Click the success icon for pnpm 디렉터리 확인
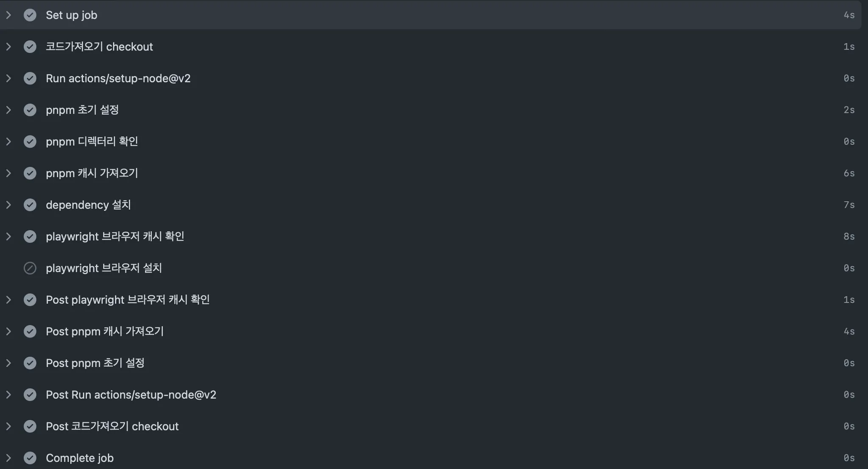Image resolution: width=868 pixels, height=469 pixels. coord(30,142)
